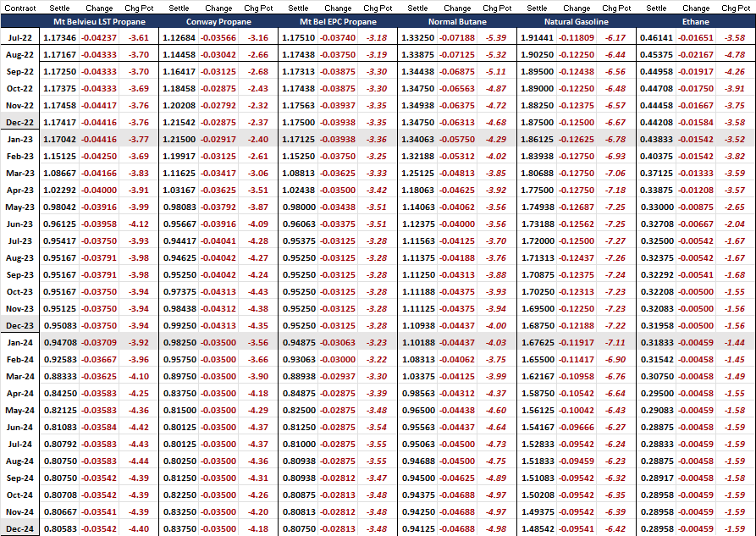This screenshot has height=536, width=756.
Task: Select Jul-22 Conway Propane settle 1.12684
Action: (x=179, y=37)
